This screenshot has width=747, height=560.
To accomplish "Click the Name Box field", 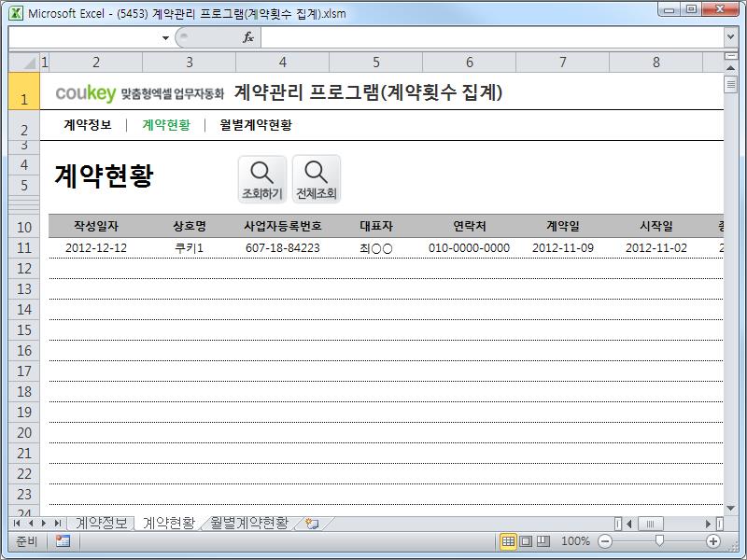I will 85,37.
